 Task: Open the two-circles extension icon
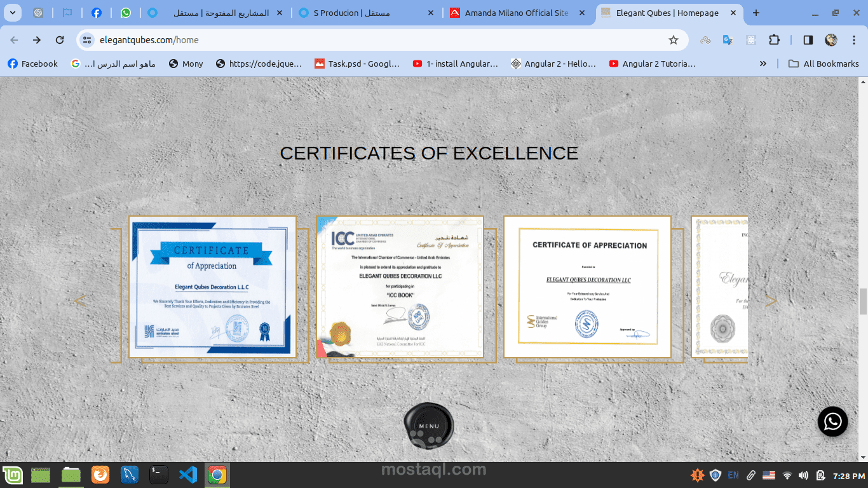point(705,40)
